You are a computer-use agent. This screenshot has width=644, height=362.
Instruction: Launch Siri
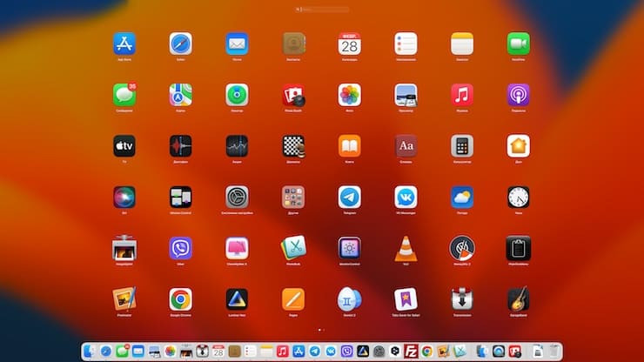(124, 198)
